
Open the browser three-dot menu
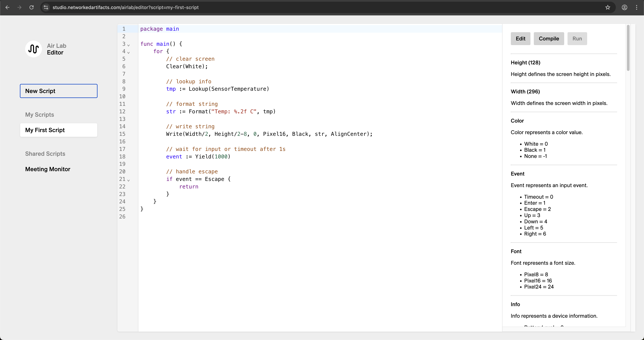point(636,8)
